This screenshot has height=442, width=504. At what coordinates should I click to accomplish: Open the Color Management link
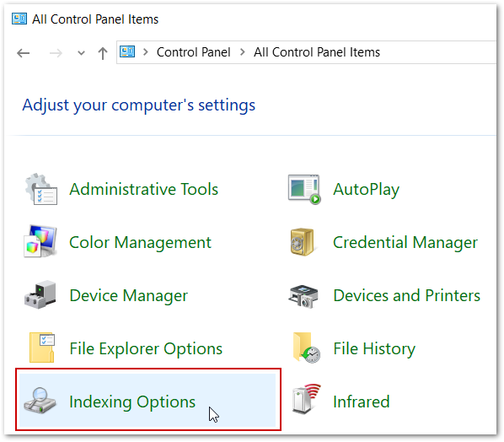pyautogui.click(x=140, y=243)
